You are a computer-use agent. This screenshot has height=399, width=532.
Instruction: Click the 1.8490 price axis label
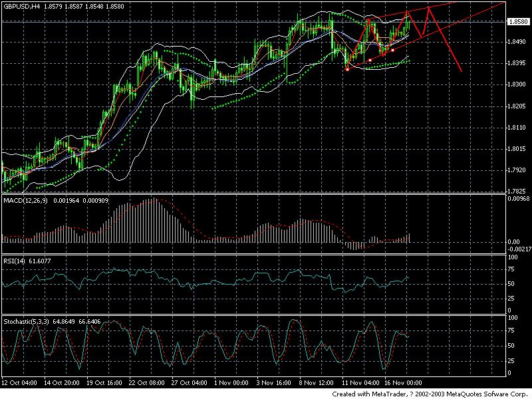(x=517, y=42)
